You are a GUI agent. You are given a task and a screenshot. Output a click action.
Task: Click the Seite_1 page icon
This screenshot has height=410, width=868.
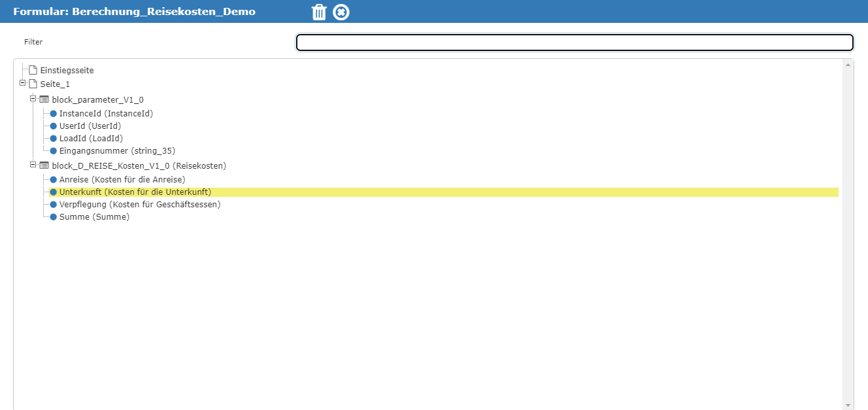click(33, 84)
